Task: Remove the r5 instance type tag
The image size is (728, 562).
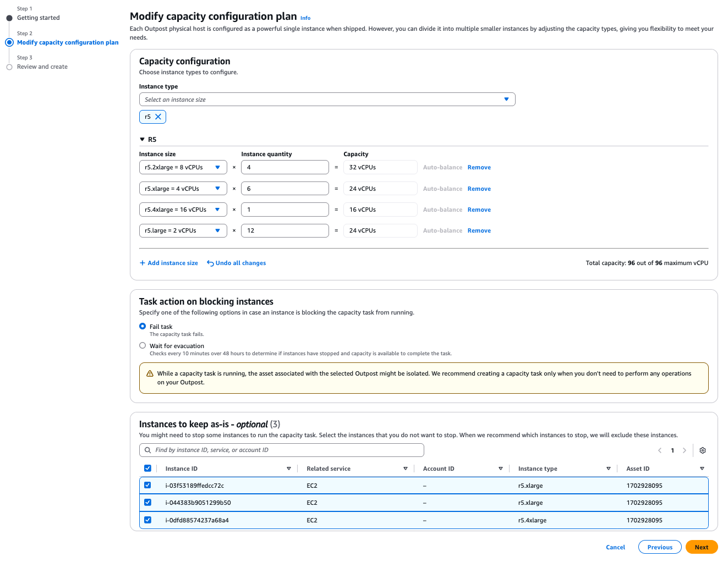Action: [158, 117]
